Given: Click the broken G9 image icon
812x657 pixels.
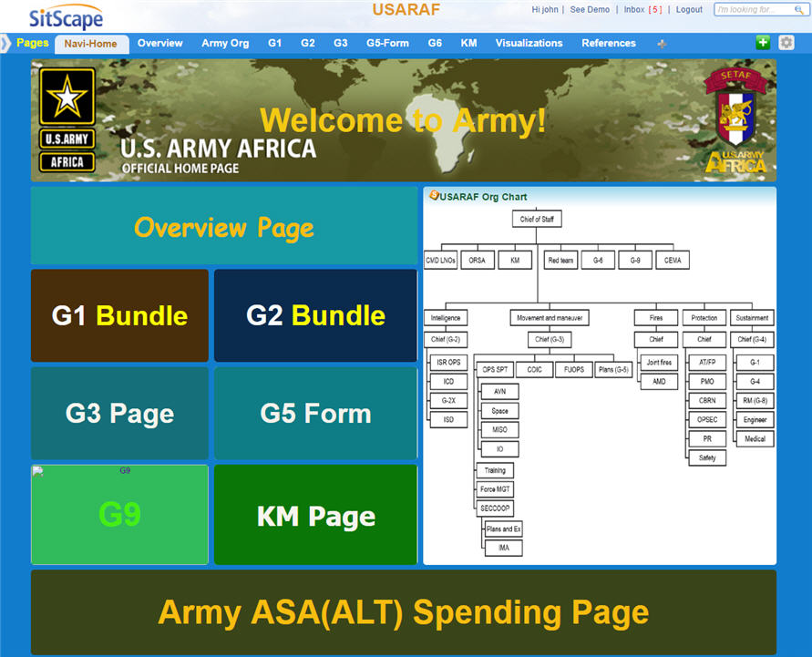Looking at the screenshot, I should (x=37, y=470).
